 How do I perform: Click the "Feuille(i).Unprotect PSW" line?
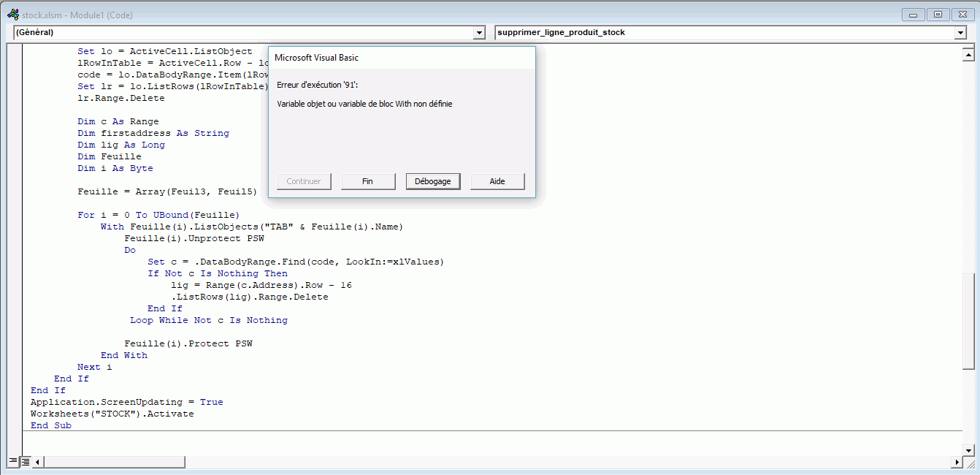(194, 238)
